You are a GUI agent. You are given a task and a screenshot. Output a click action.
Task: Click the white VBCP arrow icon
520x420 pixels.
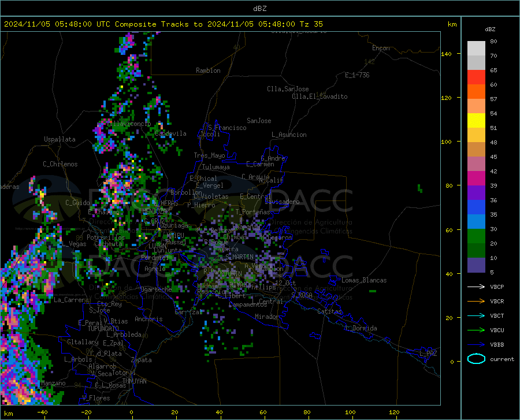(476, 287)
